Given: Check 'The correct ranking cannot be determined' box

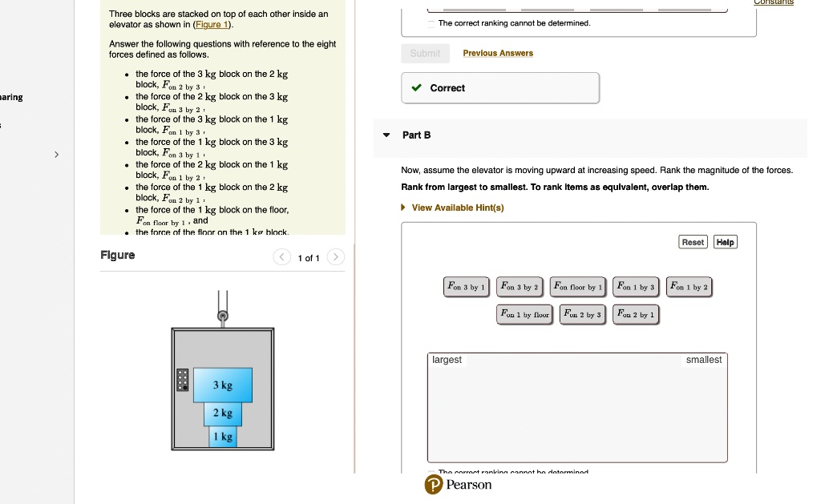Looking at the screenshot, I should [431, 23].
